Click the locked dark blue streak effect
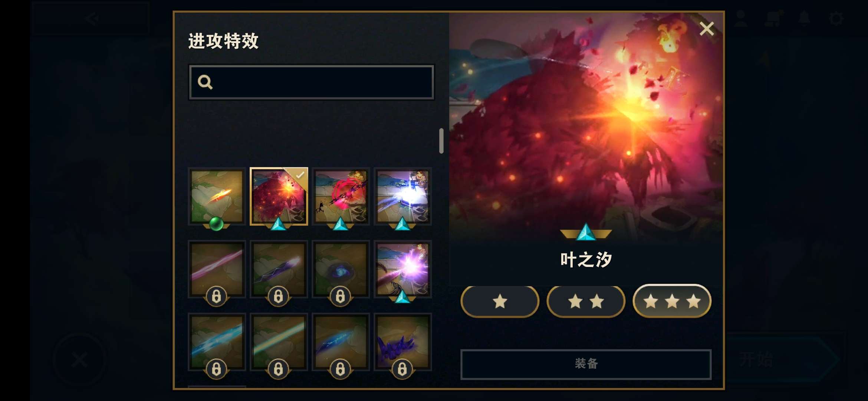The width and height of the screenshot is (868, 401). pyautogui.click(x=341, y=342)
